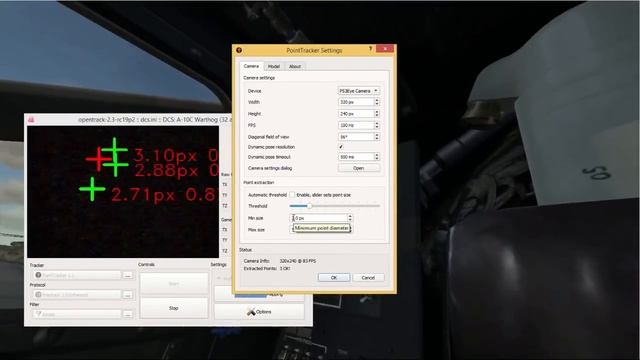Click the ellipsis button next to Protocol

pos(128,295)
